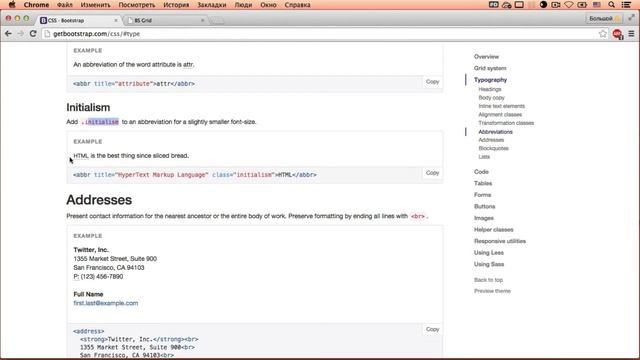Open the История menu
Viewport: 640px width, 360px height.
coord(176,5)
